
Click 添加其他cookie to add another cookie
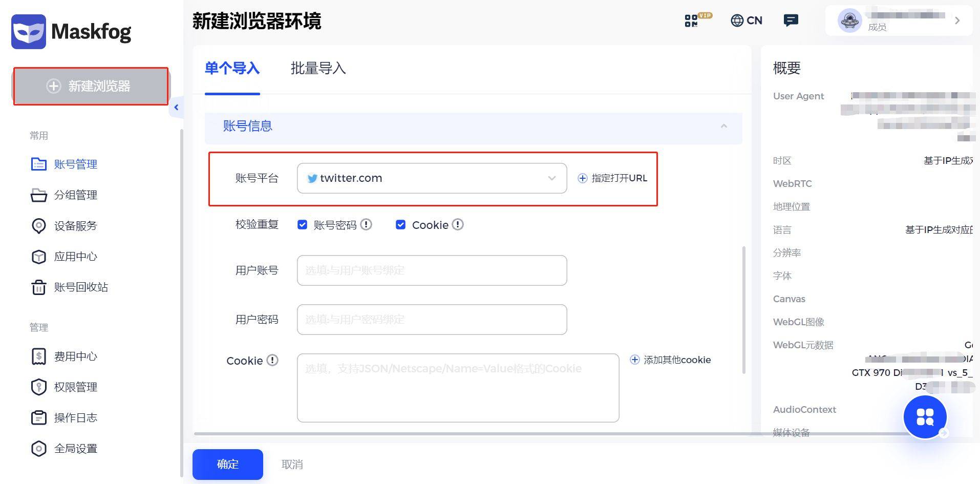pos(670,360)
